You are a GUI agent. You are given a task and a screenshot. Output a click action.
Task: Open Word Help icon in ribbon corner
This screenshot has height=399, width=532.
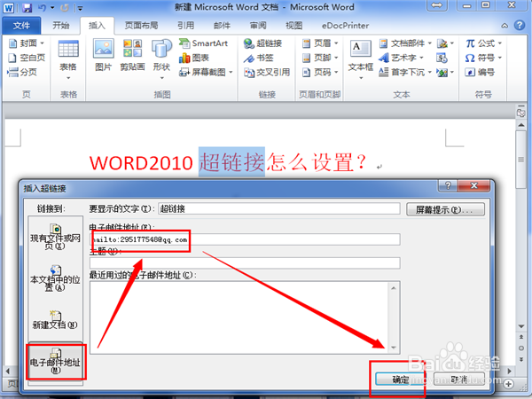point(520,26)
